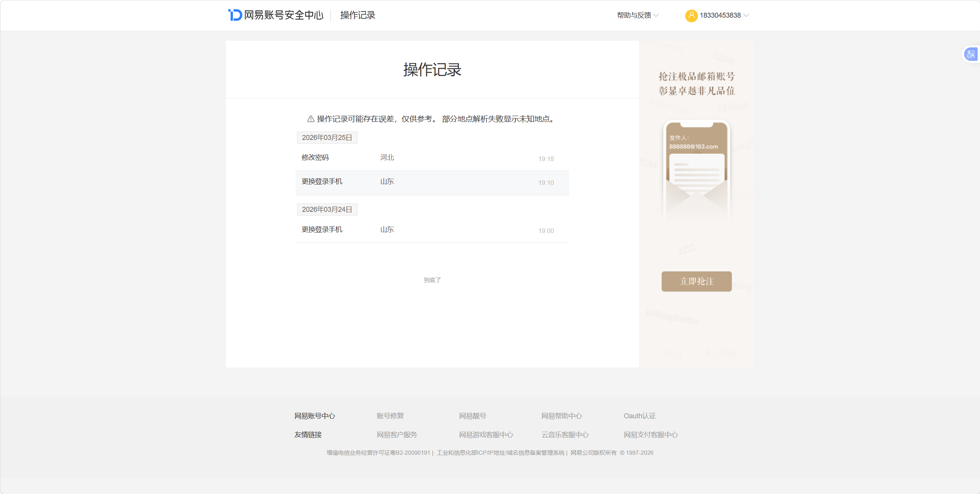Click the 操作记录 header label

(357, 15)
